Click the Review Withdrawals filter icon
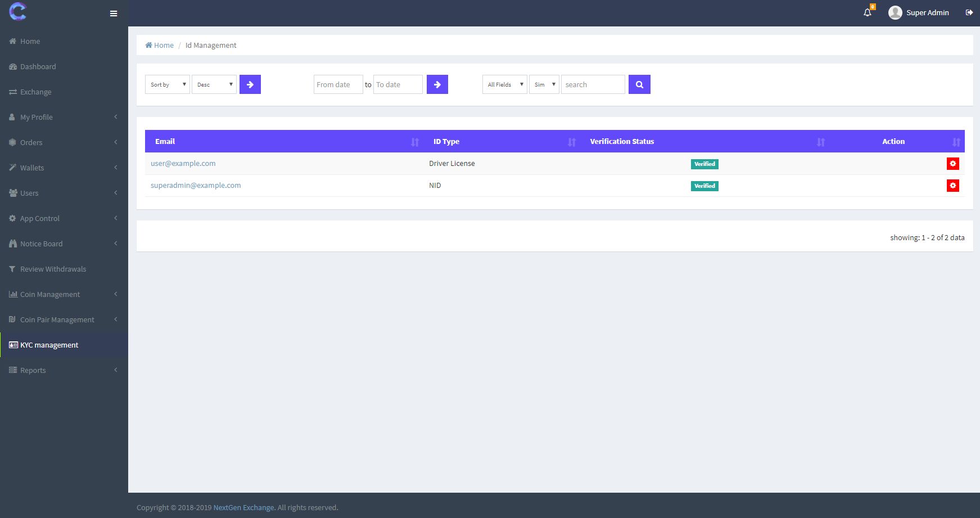Screen dimensions: 980x518 click(x=12, y=269)
